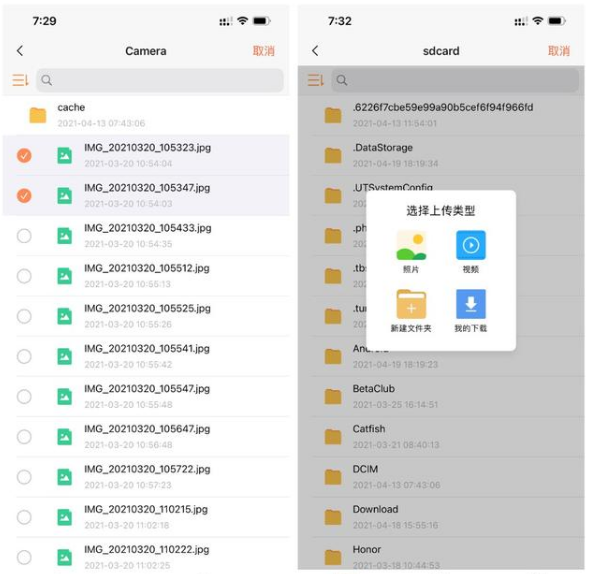Image resolution: width=589 pixels, height=574 pixels.
Task: Click image icon of IMG_20210320_105433.jpg
Action: click(65, 236)
